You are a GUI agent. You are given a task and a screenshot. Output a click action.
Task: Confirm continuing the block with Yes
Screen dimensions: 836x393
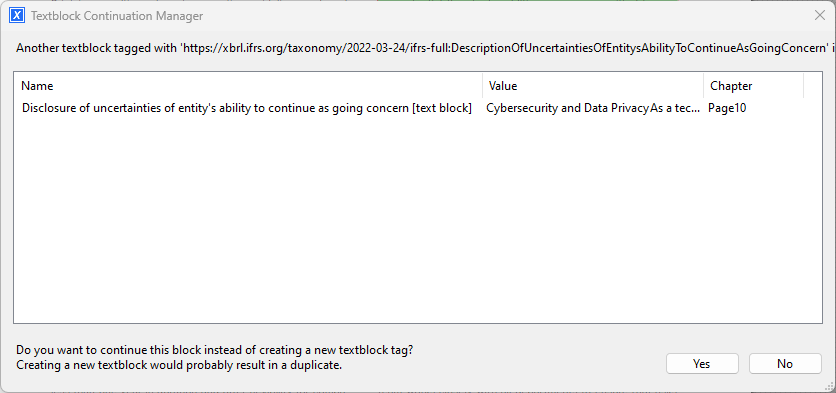702,364
